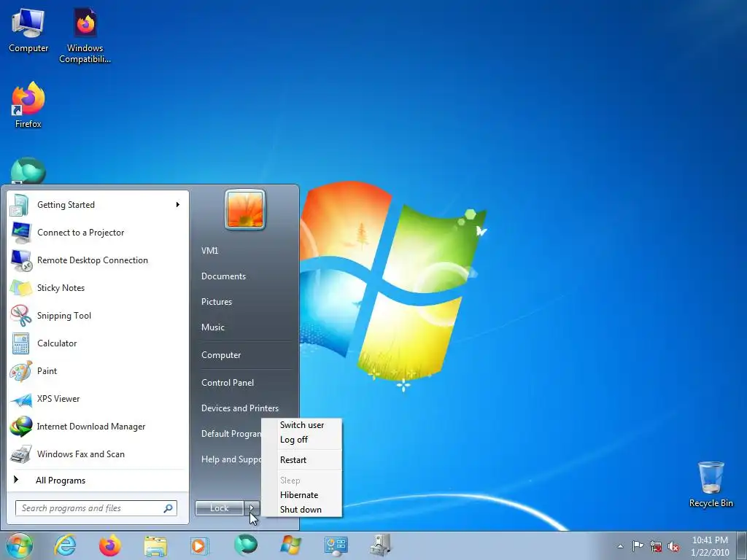This screenshot has width=747, height=560.
Task: Click the XPS Viewer icon
Action: click(20, 399)
